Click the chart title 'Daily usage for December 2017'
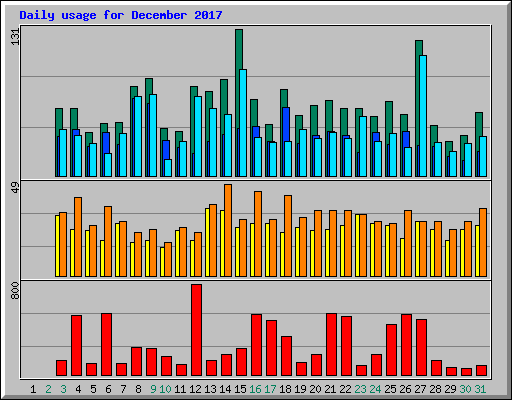This screenshot has height=400, width=512. (121, 15)
